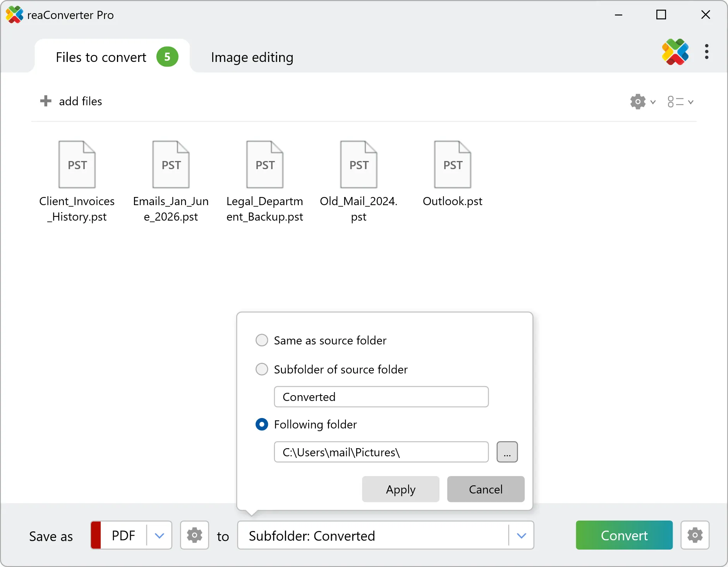Select the Legal_Department_Backup.pst file icon
The width and height of the screenshot is (728, 567).
(x=265, y=164)
